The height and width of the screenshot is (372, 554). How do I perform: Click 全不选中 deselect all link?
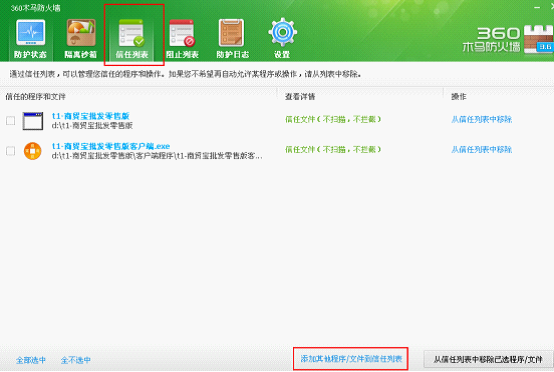click(76, 360)
